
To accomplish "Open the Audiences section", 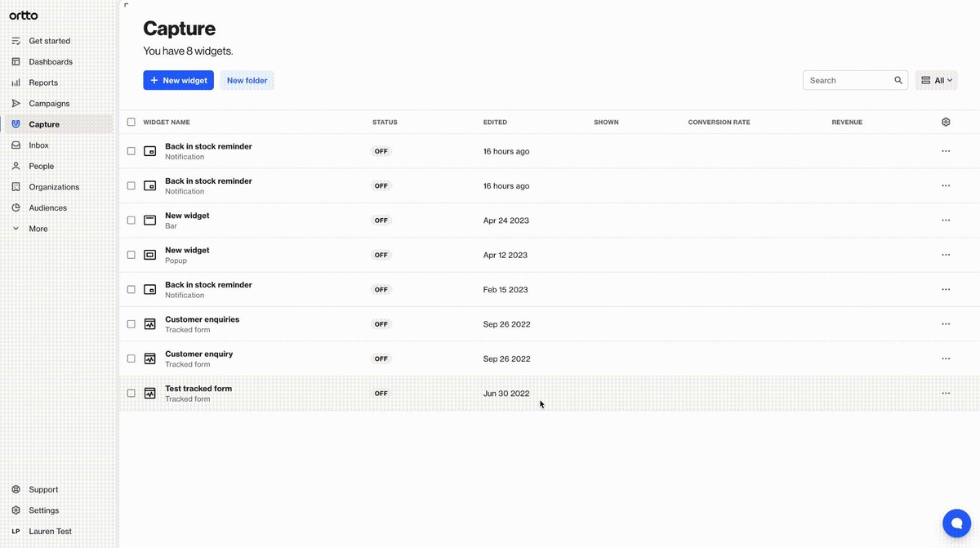I will (47, 207).
